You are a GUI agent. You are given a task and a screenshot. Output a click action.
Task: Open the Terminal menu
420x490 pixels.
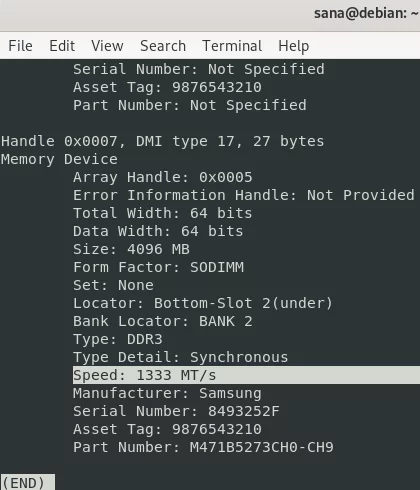pos(232,46)
